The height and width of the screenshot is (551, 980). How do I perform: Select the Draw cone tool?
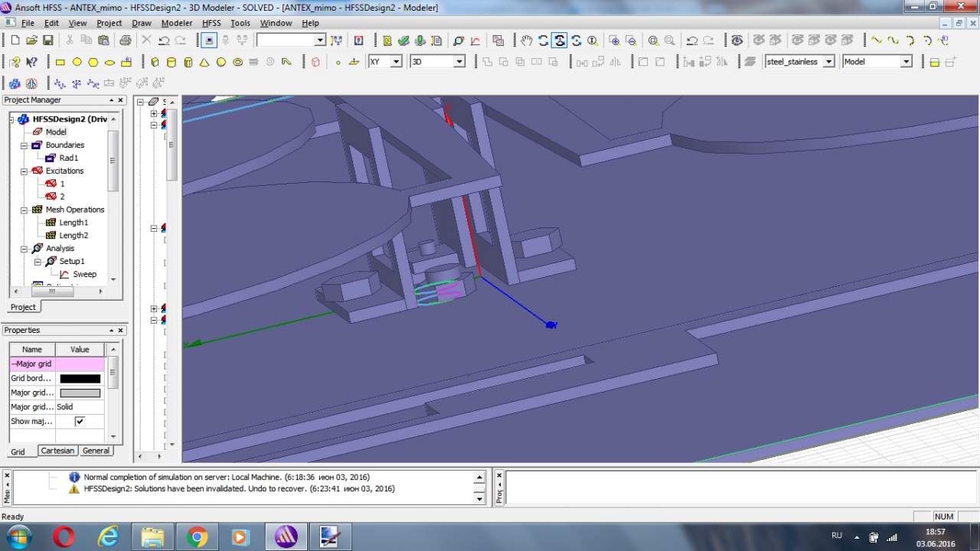point(204,62)
